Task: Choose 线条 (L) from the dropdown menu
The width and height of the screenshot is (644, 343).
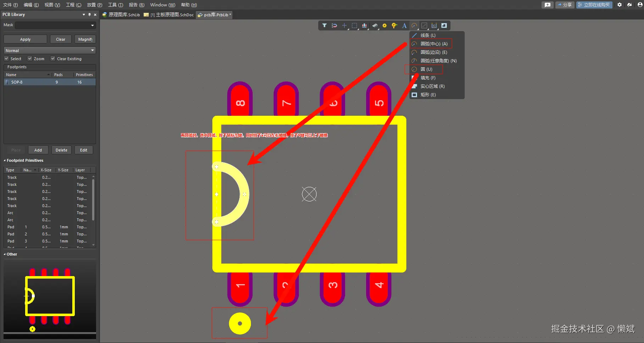Action: pos(437,35)
